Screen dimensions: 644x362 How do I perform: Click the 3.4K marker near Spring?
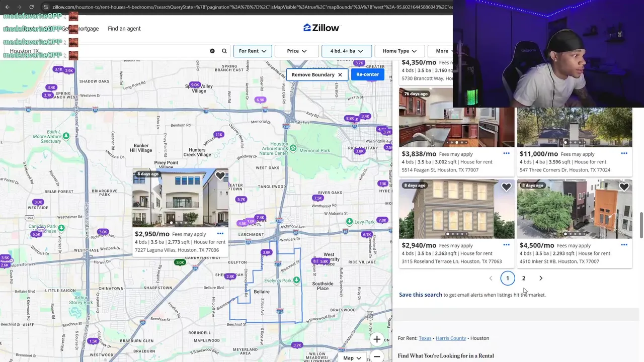pyautogui.click(x=51, y=87)
